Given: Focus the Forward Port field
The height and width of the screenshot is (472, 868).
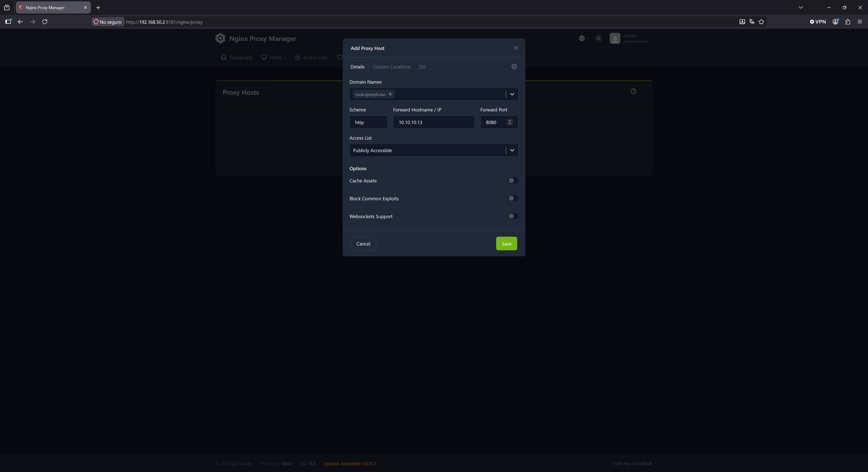Looking at the screenshot, I should tap(499, 122).
